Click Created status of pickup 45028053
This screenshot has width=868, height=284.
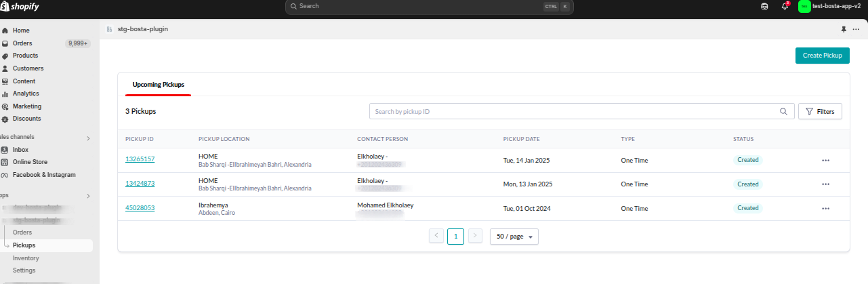click(x=748, y=208)
